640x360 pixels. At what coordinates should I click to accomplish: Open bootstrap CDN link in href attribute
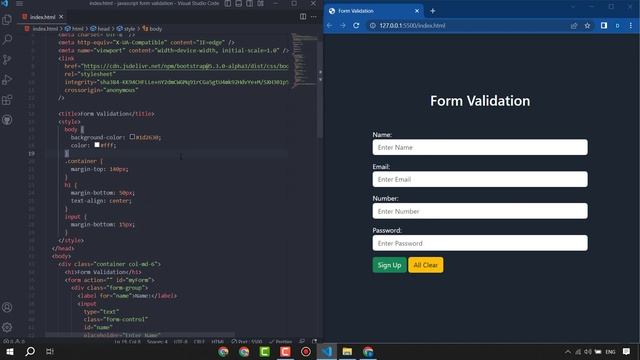(186, 66)
